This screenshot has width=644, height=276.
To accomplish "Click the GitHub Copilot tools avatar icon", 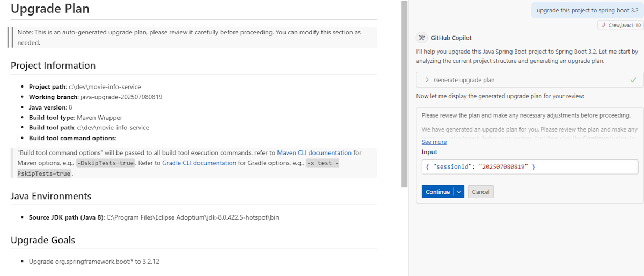I will [x=421, y=38].
